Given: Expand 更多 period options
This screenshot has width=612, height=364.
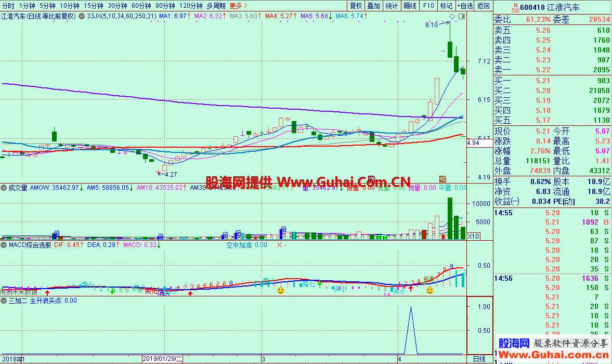Looking at the screenshot, I should click(x=238, y=6).
